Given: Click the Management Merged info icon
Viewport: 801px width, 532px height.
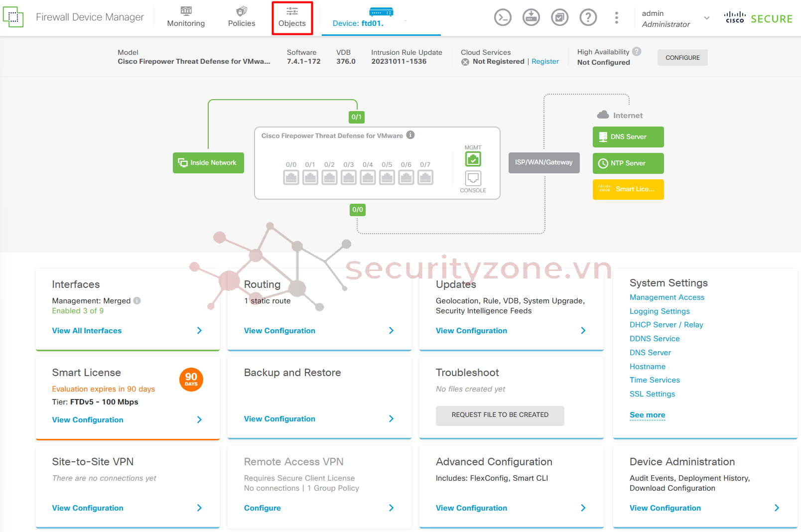Looking at the screenshot, I should (x=137, y=300).
